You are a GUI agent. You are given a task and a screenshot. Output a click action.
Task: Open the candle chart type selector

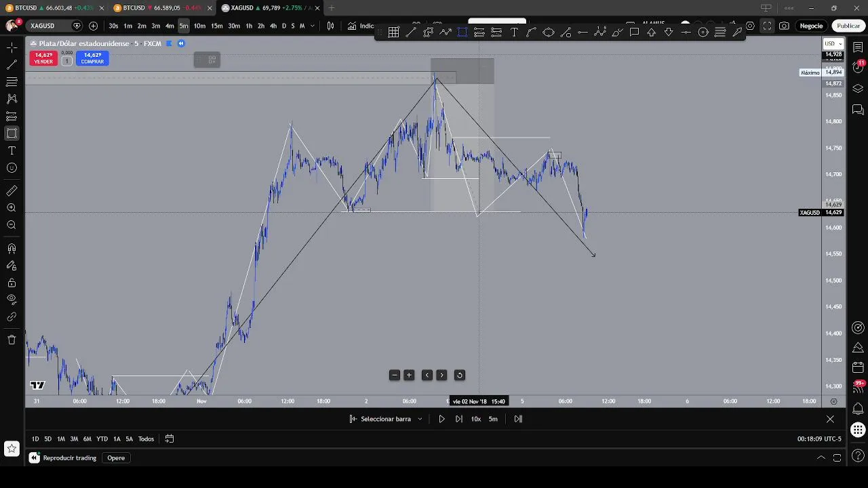tap(330, 26)
